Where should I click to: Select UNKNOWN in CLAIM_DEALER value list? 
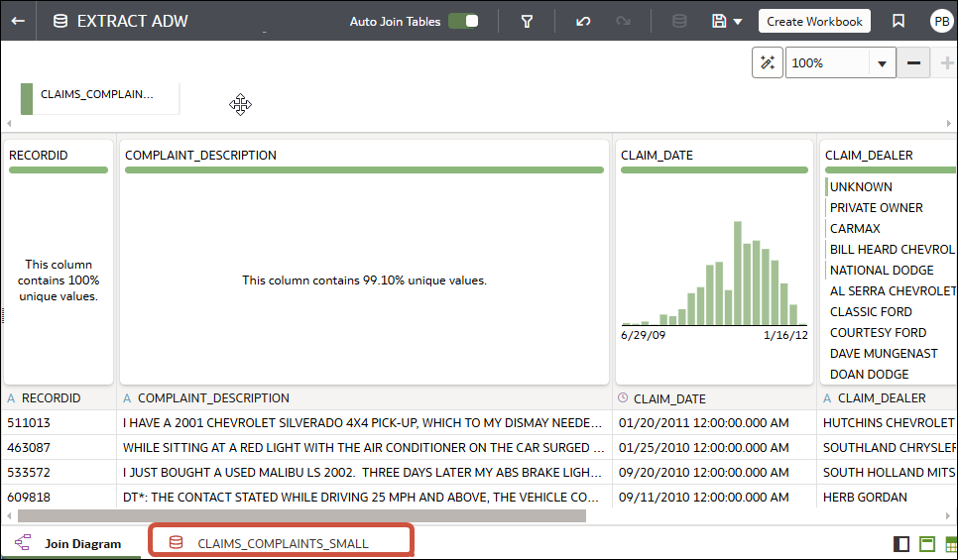click(x=861, y=187)
